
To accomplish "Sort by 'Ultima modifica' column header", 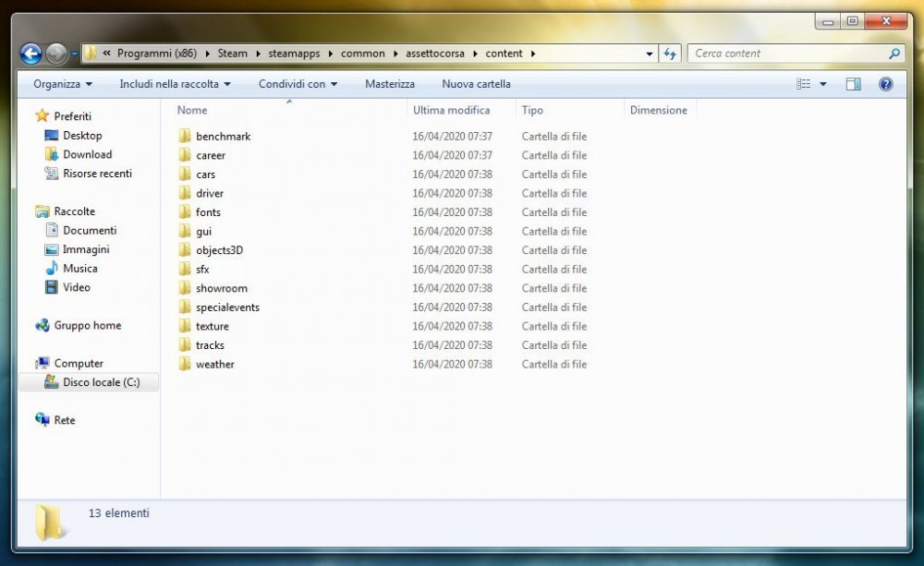I will [x=451, y=110].
